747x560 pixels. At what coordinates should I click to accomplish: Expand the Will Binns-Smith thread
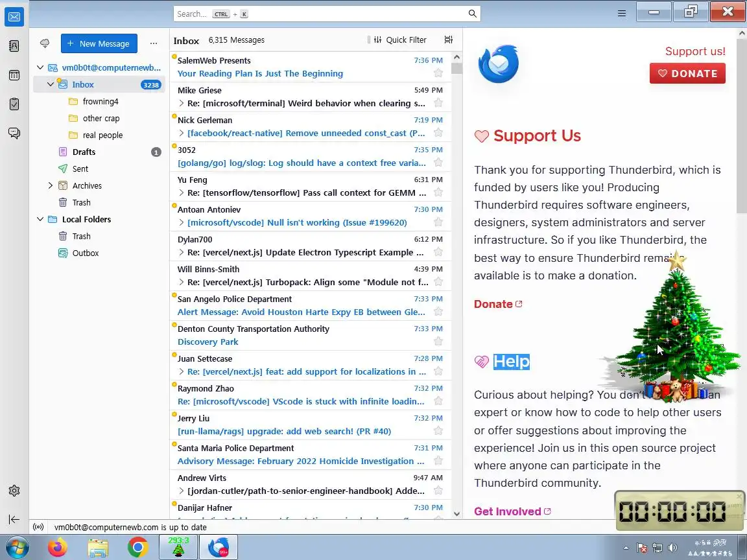point(181,282)
